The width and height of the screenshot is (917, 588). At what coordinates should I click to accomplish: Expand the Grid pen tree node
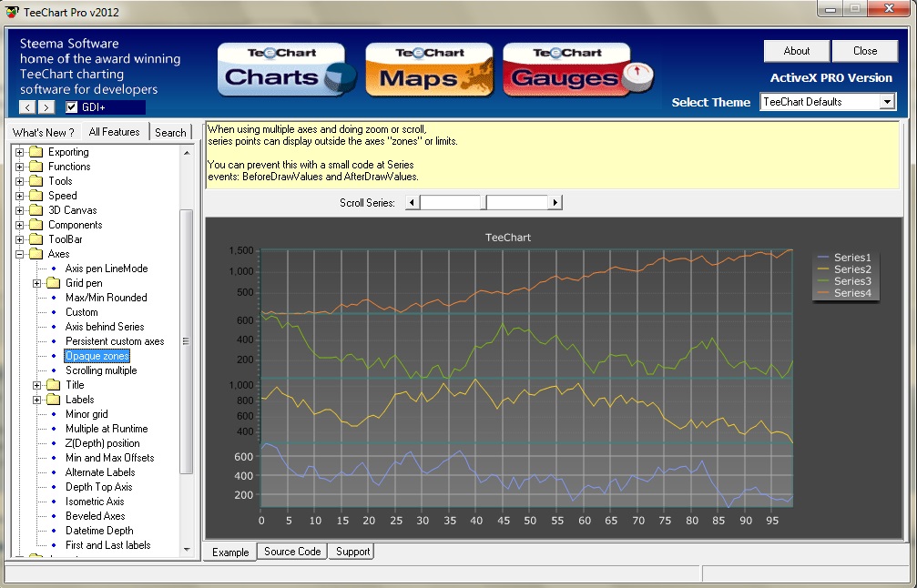36,283
